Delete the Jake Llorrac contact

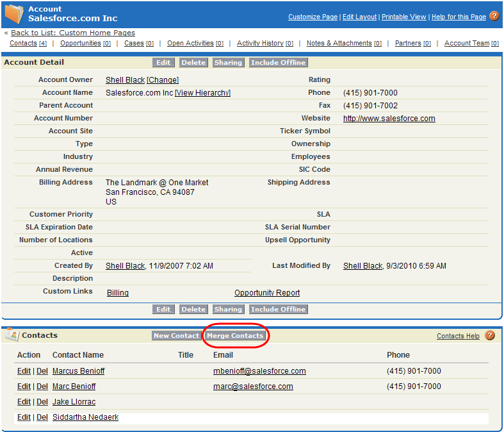point(42,402)
